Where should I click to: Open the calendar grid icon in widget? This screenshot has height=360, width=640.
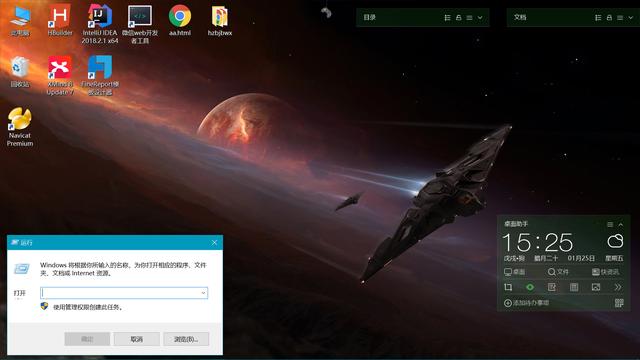[x=574, y=287]
